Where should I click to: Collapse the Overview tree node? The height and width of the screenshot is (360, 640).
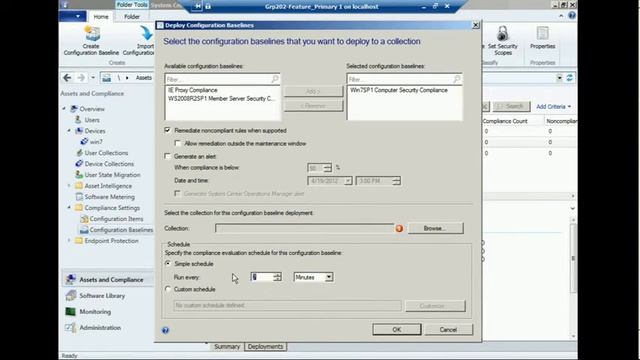click(x=64, y=109)
